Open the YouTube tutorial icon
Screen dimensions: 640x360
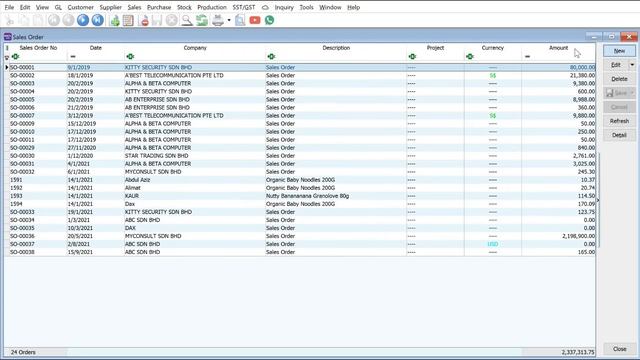click(x=255, y=20)
